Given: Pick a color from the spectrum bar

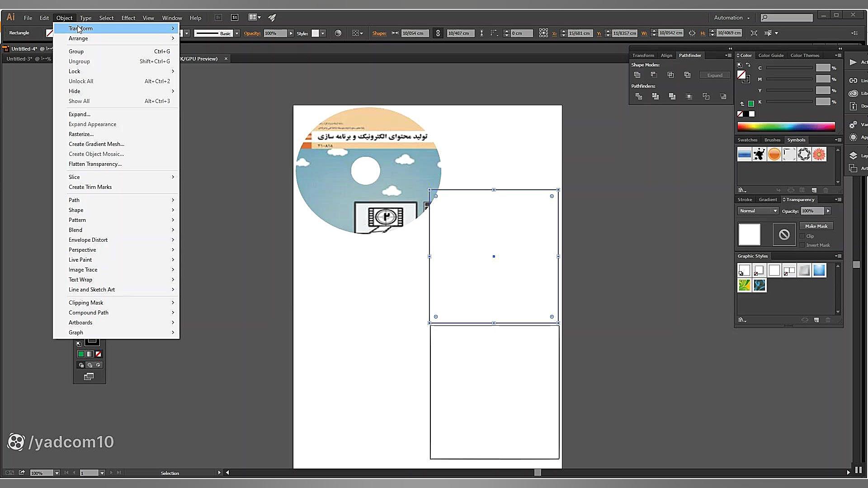Looking at the screenshot, I should (786, 127).
